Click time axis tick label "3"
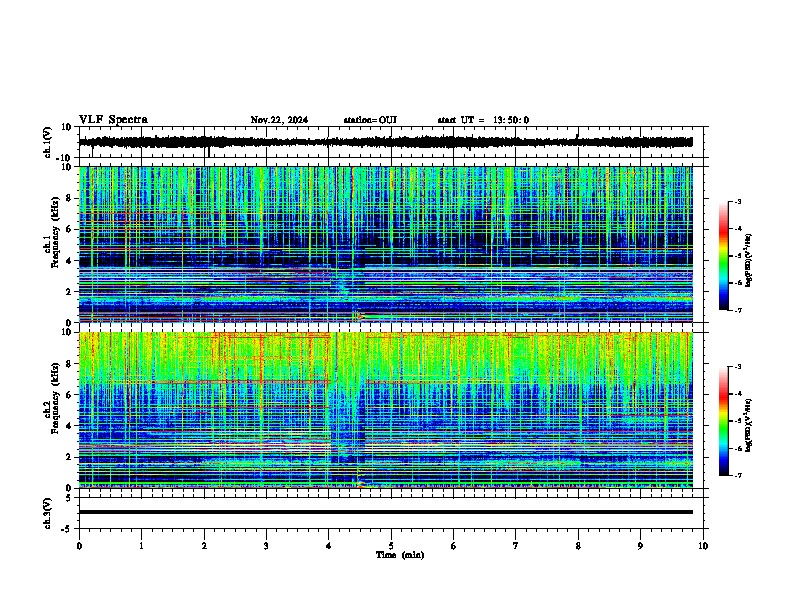Viewport: 792px width, 612px height. click(x=266, y=546)
